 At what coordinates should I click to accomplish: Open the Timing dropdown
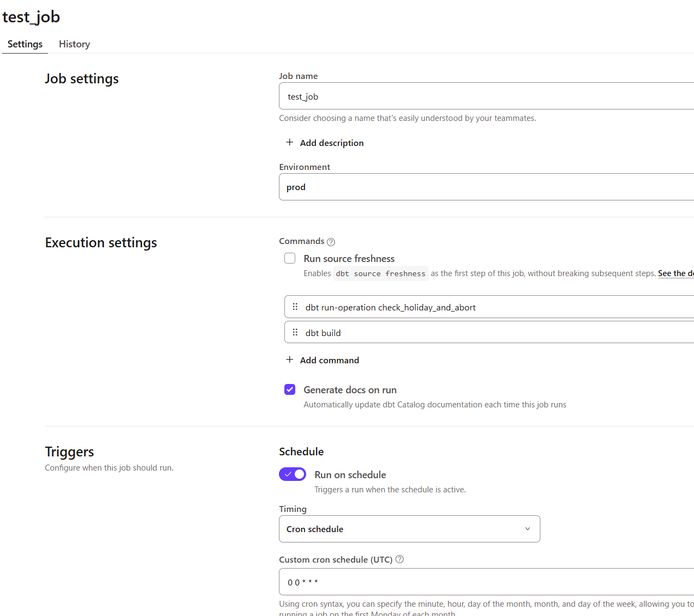pos(409,529)
